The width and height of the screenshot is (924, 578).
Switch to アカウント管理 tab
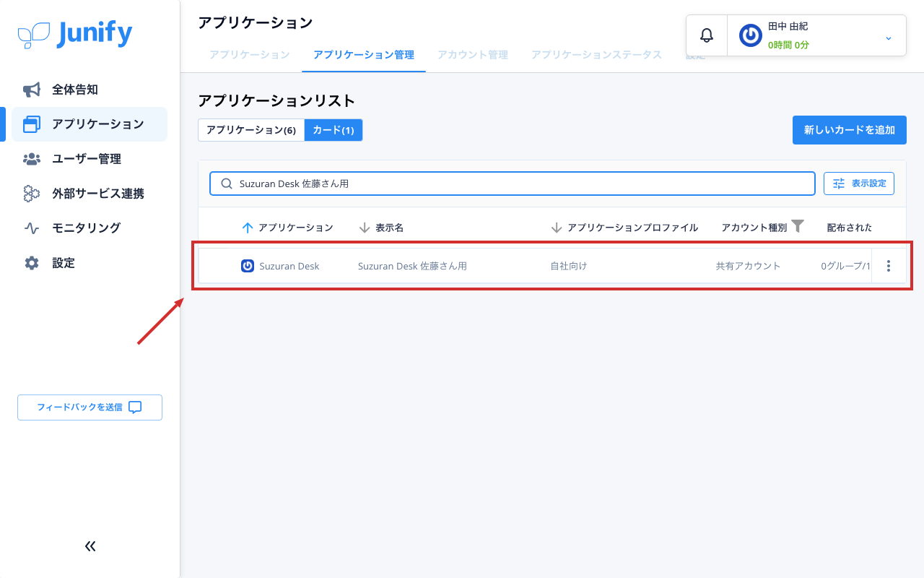[x=473, y=55]
